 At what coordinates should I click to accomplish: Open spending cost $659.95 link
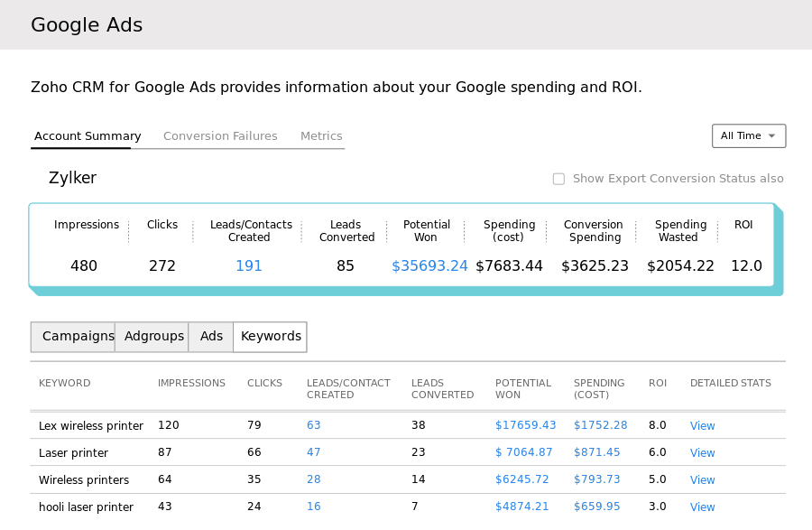click(x=596, y=507)
